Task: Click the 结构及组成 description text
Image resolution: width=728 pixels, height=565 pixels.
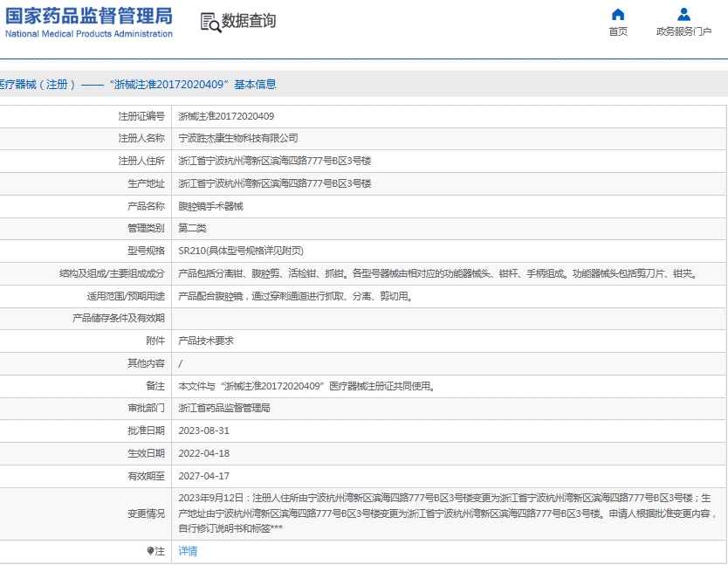Action: (439, 273)
